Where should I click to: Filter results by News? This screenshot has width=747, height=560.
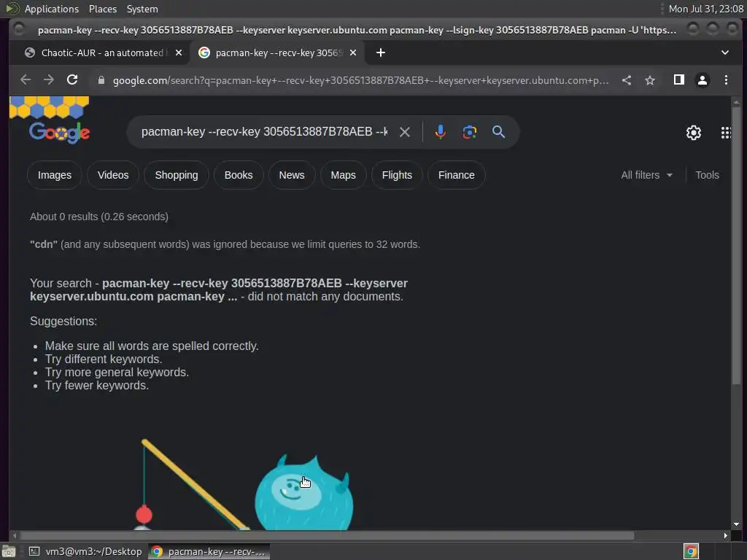pyautogui.click(x=292, y=175)
